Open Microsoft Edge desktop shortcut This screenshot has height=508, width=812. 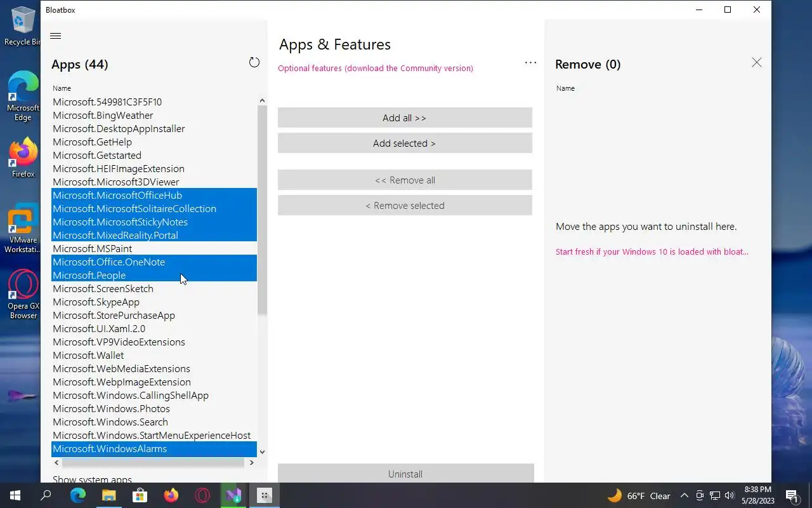click(23, 96)
